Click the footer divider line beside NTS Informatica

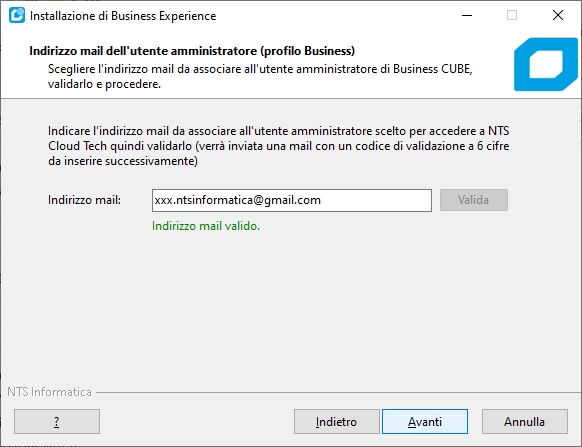(x=338, y=392)
